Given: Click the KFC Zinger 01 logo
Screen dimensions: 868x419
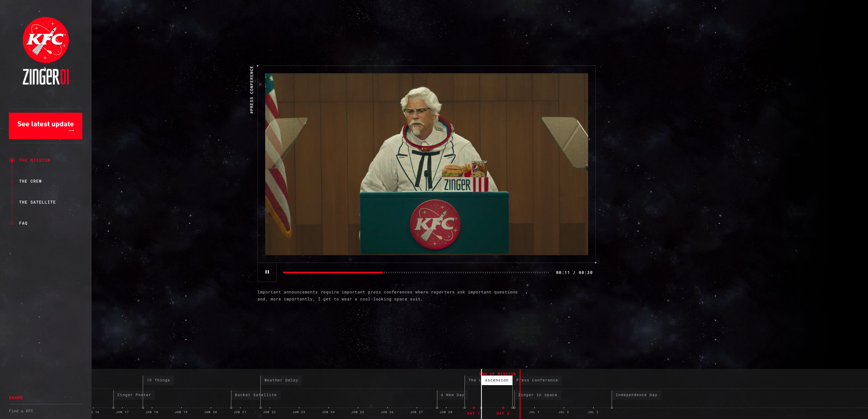Looking at the screenshot, I should (46, 51).
